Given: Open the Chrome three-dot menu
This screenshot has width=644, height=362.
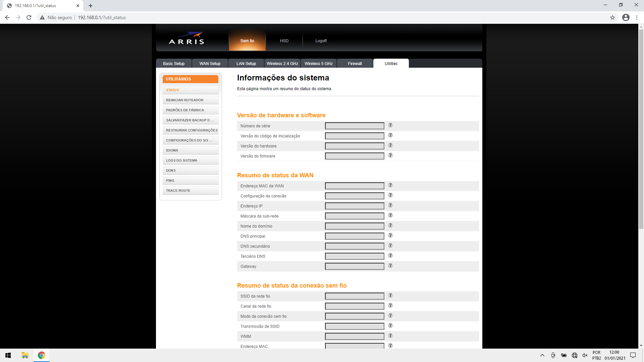Looking at the screenshot, I should tap(637, 17).
